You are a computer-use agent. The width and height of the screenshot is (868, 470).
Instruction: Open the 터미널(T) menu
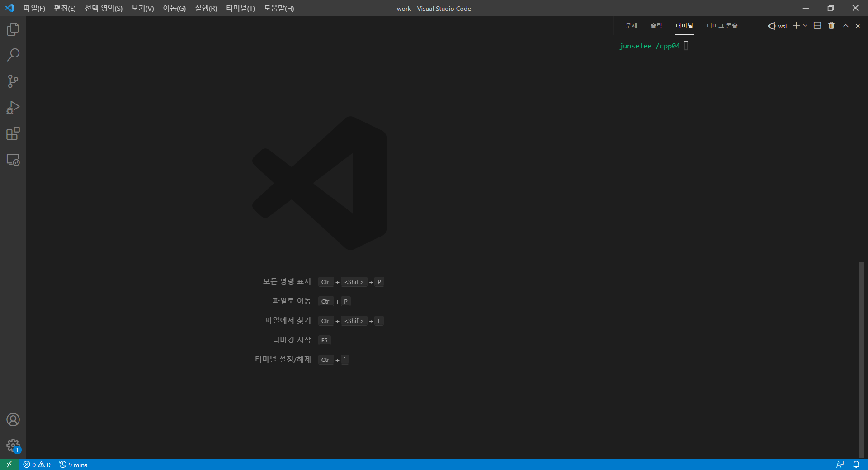click(241, 8)
